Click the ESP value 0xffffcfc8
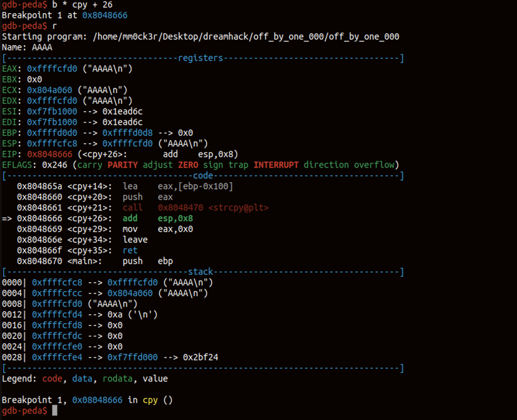 (52, 144)
